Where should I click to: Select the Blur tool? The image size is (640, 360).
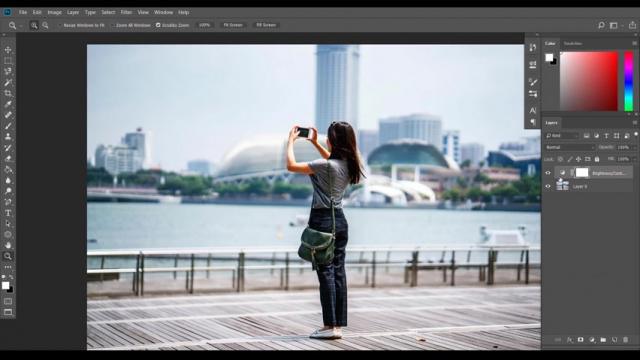tap(8, 180)
